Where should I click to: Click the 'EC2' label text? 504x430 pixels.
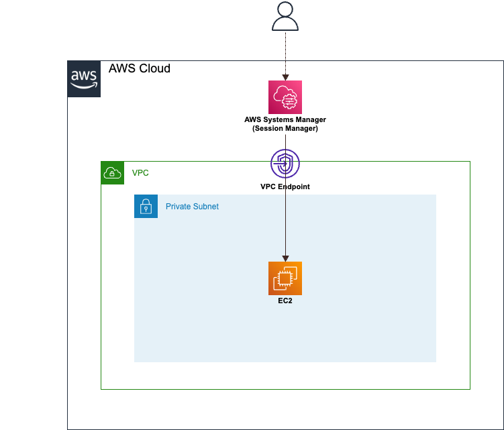tap(285, 301)
